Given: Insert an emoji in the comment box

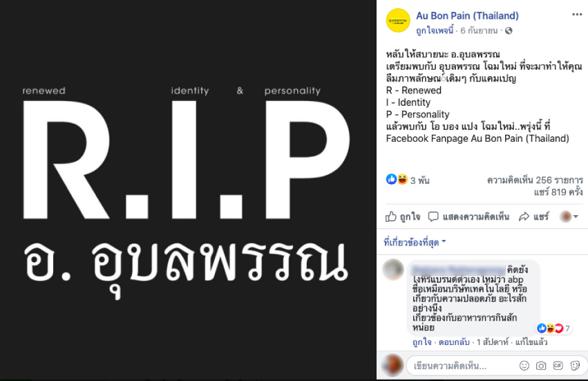Looking at the screenshot, I should (x=524, y=365).
